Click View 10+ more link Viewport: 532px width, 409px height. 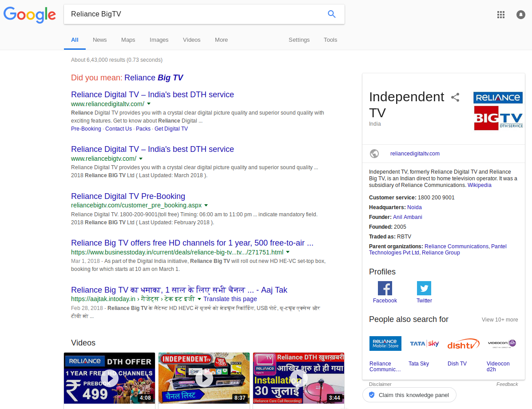(x=500, y=320)
